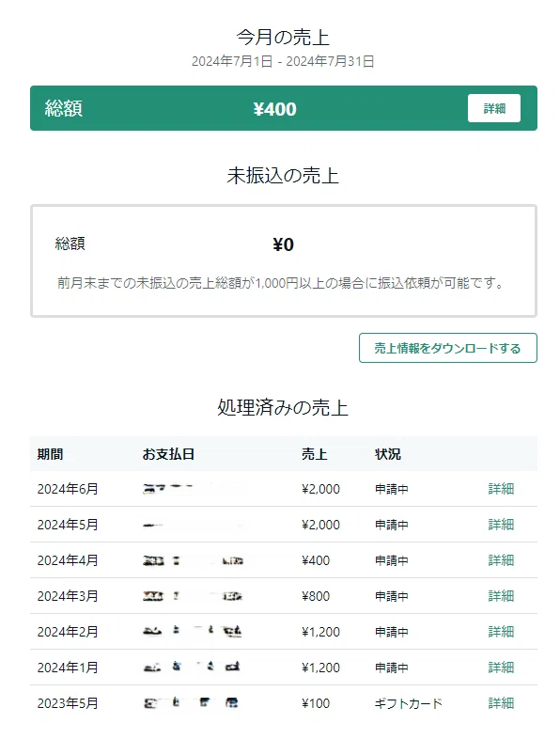
Task: Click the ¥0 unpaid total amount
Action: (x=283, y=244)
